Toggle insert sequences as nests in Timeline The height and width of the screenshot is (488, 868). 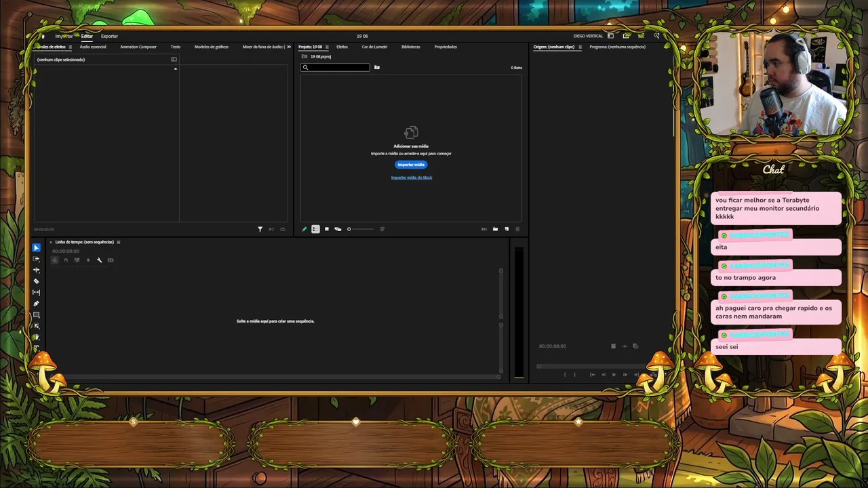(x=55, y=260)
